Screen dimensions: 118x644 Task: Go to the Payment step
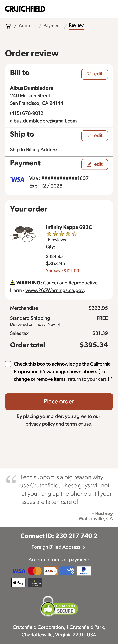[x=52, y=26]
